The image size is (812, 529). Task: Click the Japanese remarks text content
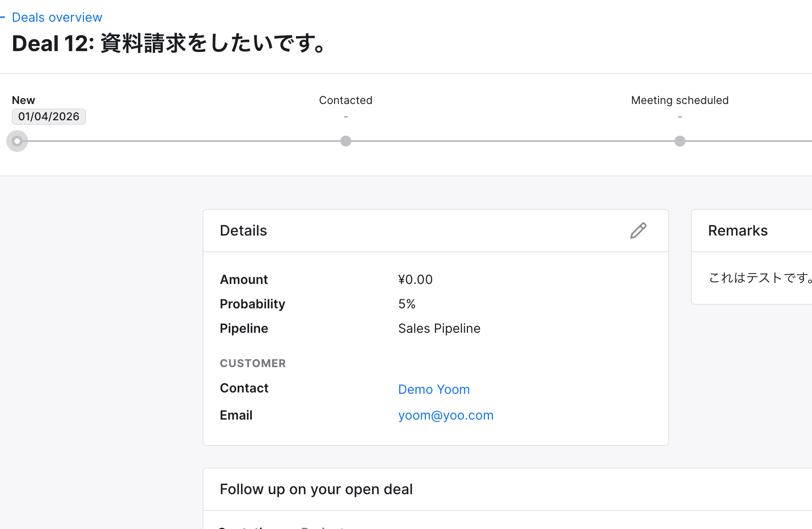[760, 278]
